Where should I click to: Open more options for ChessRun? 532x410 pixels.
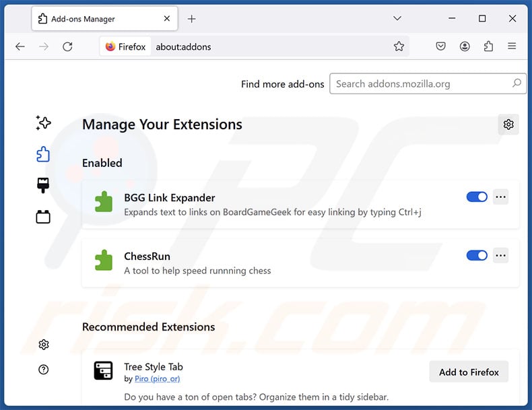pyautogui.click(x=500, y=255)
